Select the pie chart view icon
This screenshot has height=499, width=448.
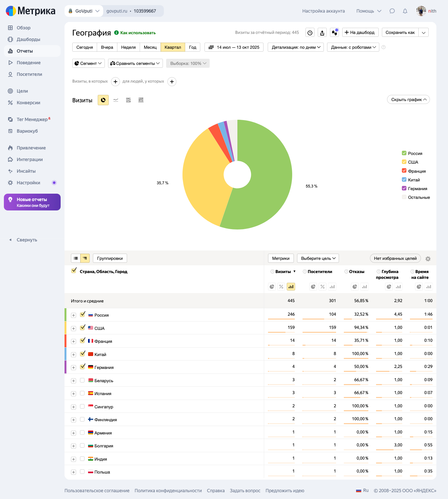click(x=103, y=100)
